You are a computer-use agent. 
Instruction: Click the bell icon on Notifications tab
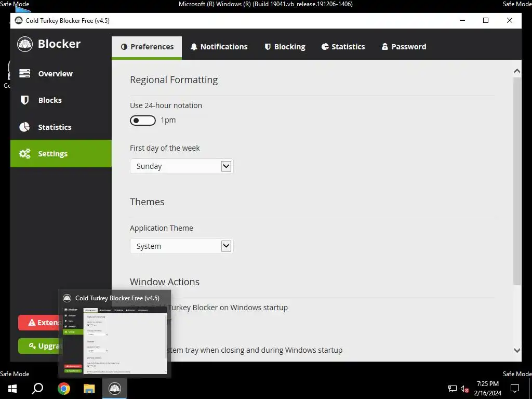click(x=194, y=47)
